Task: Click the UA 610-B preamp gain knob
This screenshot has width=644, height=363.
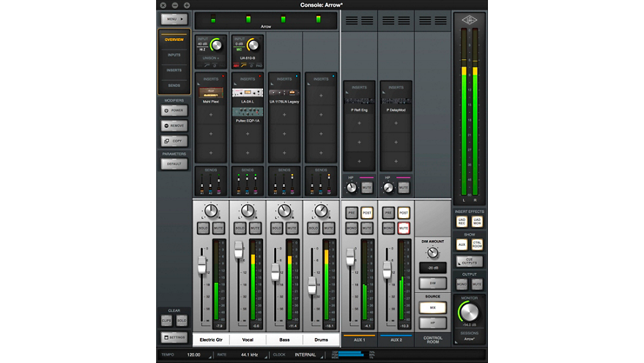Action: [254, 44]
